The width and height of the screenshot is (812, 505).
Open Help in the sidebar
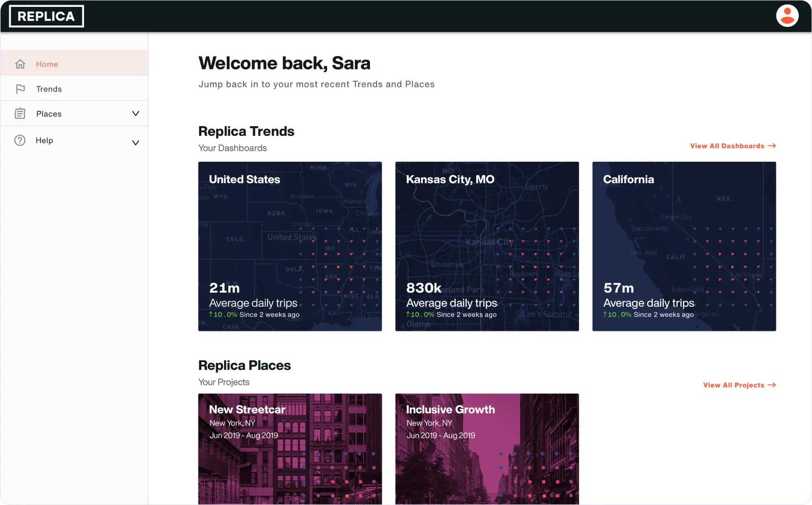pyautogui.click(x=74, y=140)
